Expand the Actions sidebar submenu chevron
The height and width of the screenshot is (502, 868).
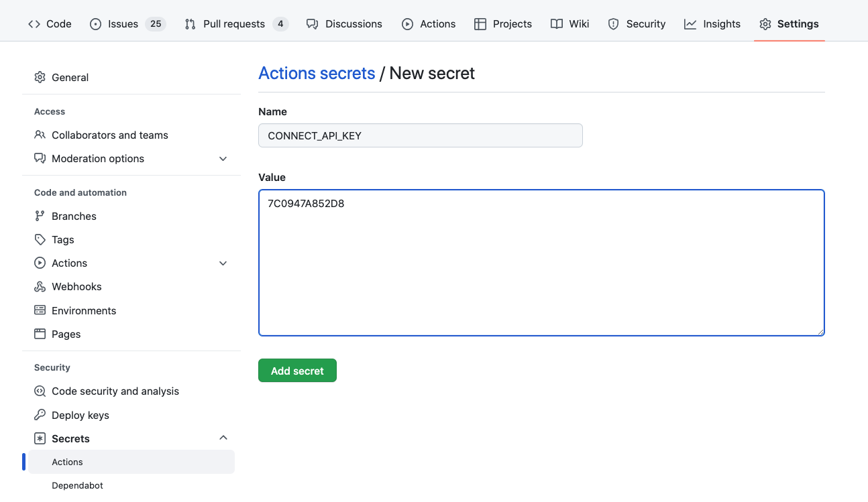(223, 263)
